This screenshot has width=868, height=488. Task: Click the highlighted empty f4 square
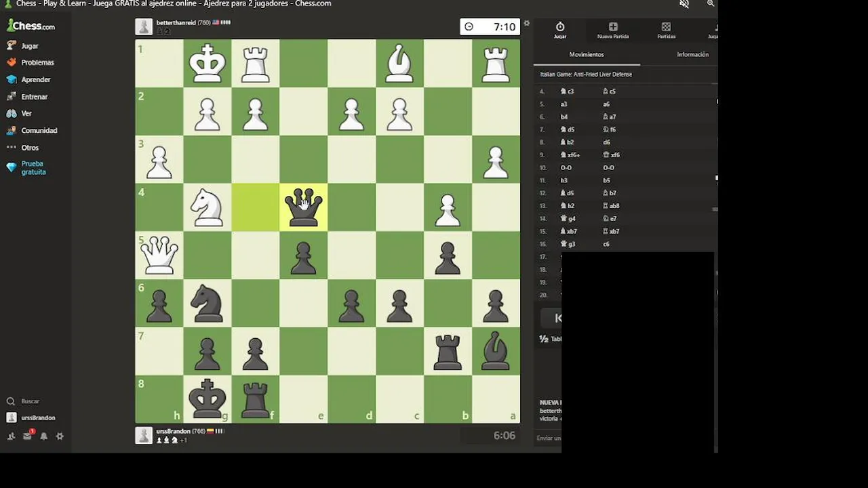(256, 207)
